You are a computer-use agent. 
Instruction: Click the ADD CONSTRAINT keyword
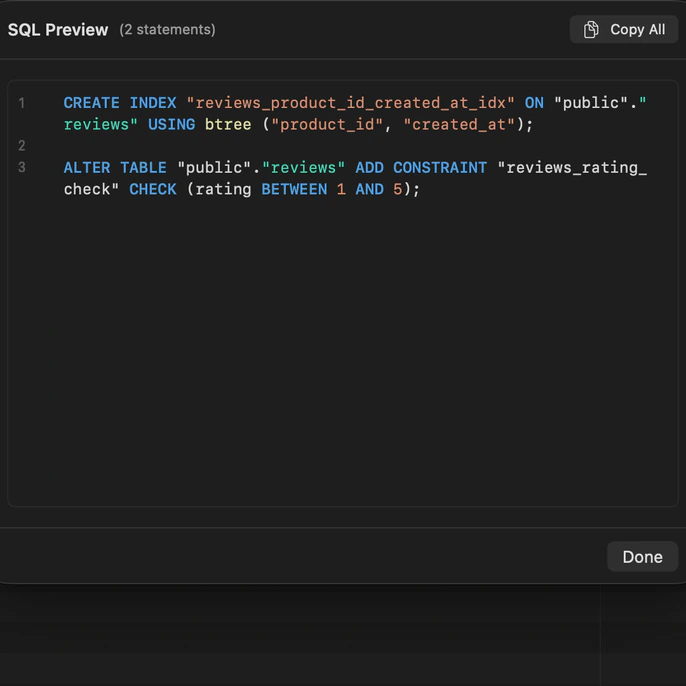click(421, 168)
